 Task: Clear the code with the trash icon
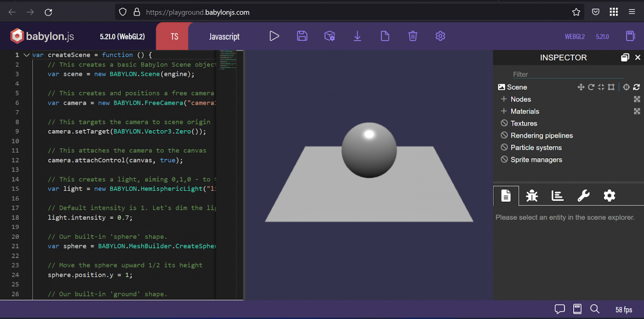(x=413, y=36)
